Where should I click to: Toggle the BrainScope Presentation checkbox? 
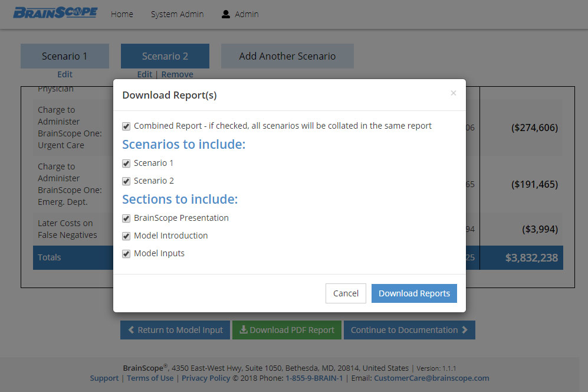coord(126,218)
